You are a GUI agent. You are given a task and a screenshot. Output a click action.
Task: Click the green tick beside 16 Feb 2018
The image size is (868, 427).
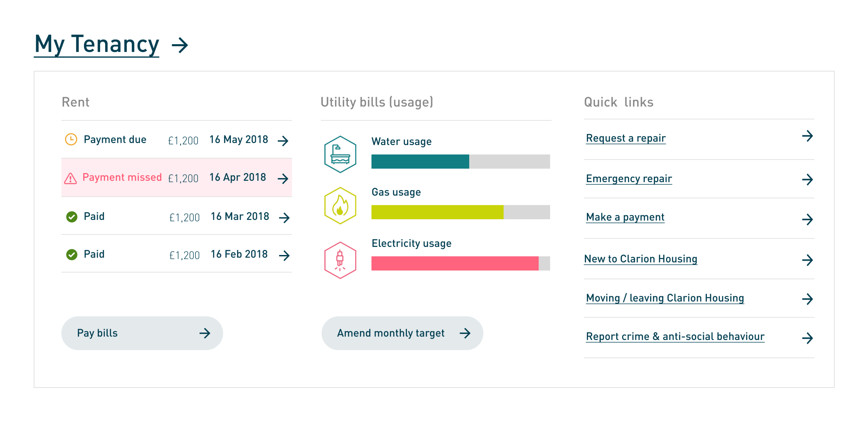(x=72, y=254)
